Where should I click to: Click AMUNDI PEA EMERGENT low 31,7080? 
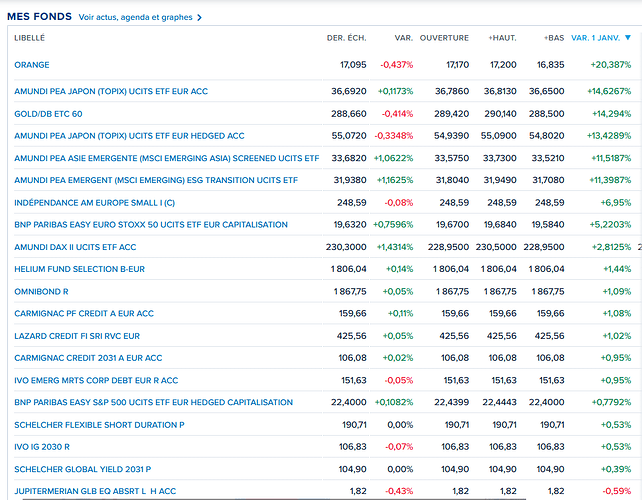[x=548, y=180]
